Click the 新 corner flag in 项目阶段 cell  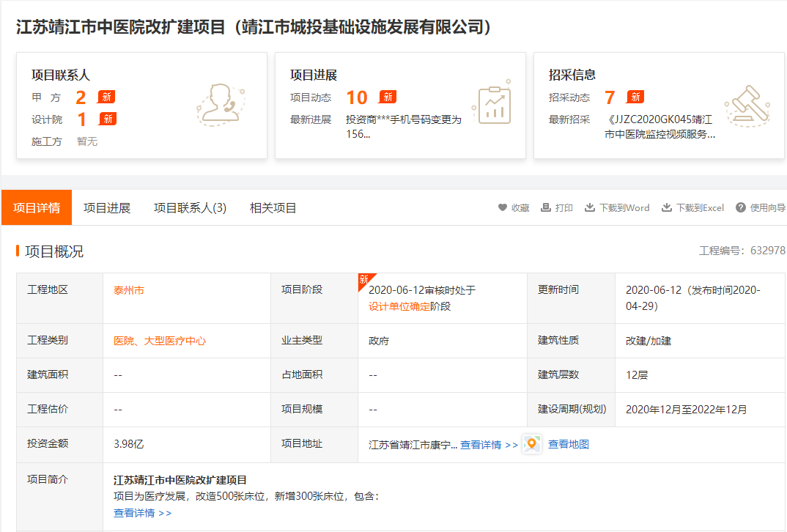365,280
